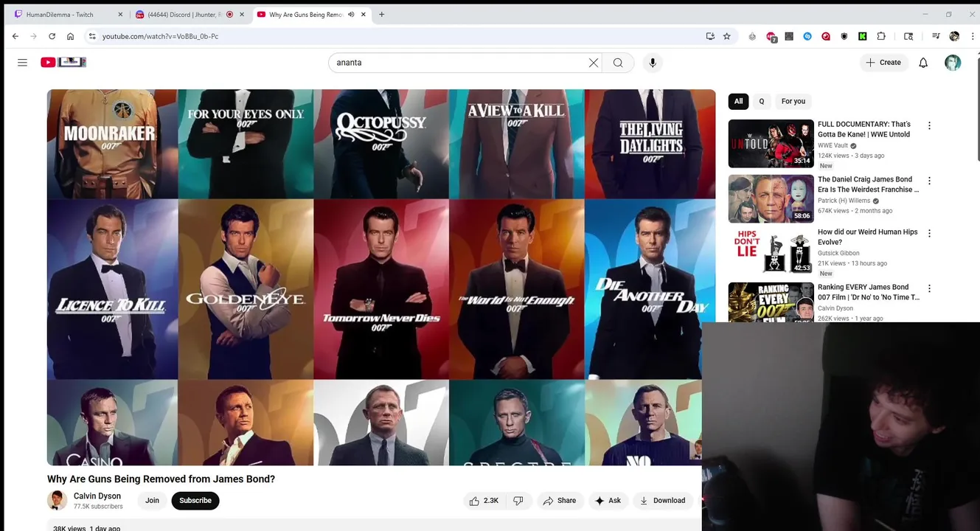The height and width of the screenshot is (531, 980).
Task: Visit the WWE Vault channel
Action: [x=833, y=146]
